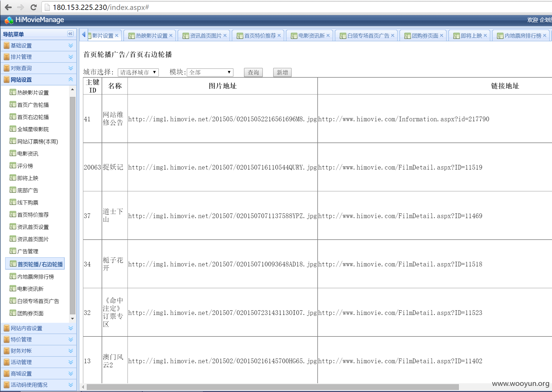Click the 捉妖记 name cell

click(x=115, y=167)
